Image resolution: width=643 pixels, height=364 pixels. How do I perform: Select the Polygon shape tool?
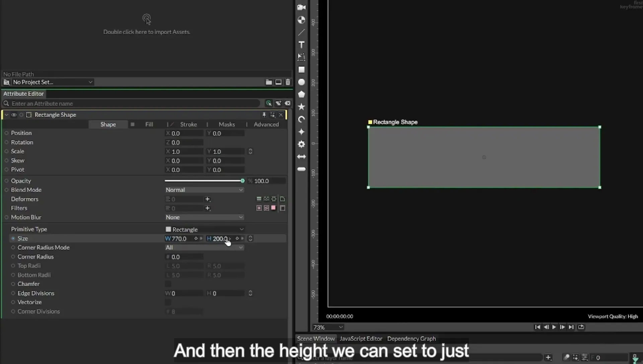301,94
